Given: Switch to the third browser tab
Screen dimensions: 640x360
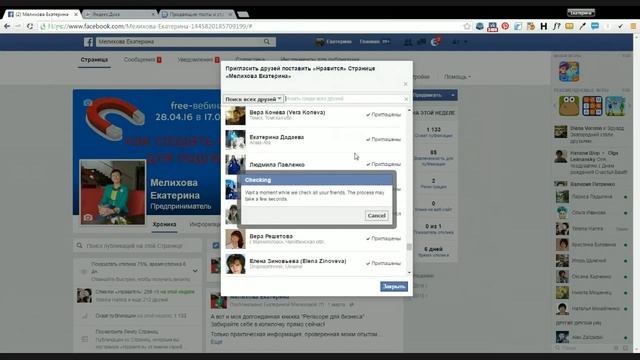Looking at the screenshot, I should [x=197, y=14].
